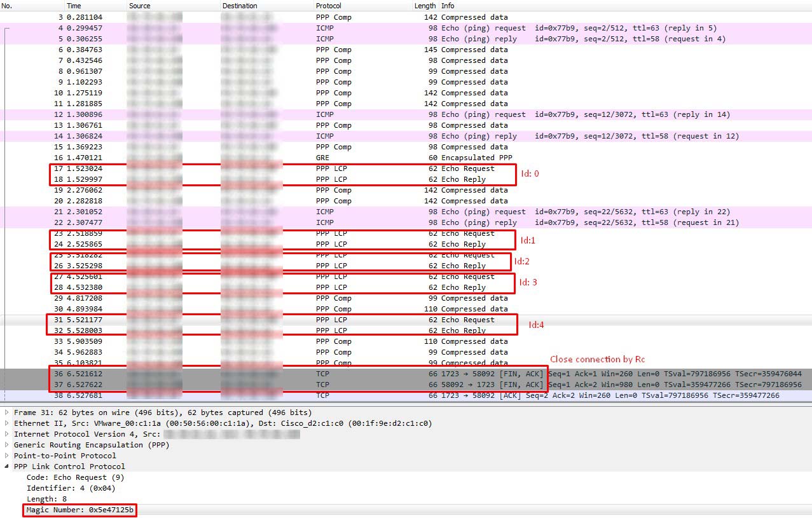The image size is (812, 518).
Task: Select packet 10 at time 1.275119
Action: [406, 93]
